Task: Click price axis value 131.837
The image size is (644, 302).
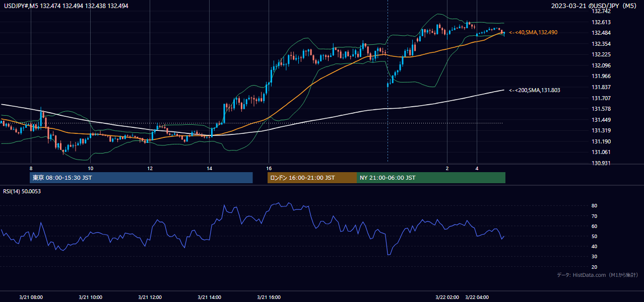Action: pos(601,87)
